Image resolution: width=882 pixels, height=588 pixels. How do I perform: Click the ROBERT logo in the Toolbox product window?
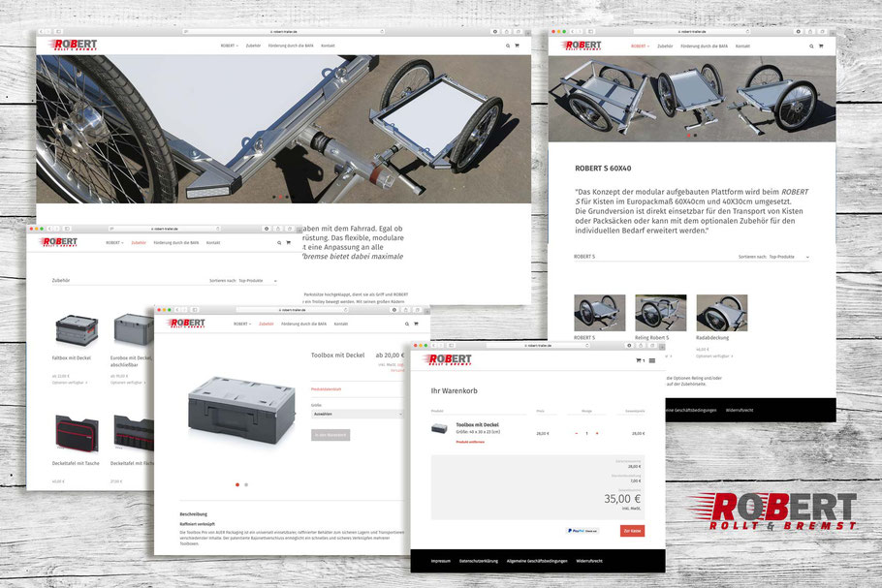point(186,324)
